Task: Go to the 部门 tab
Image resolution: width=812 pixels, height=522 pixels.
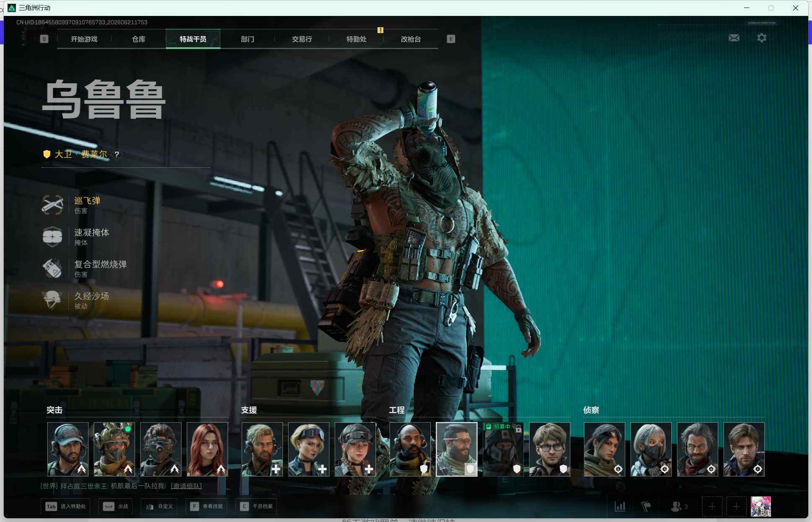Action: (x=248, y=39)
